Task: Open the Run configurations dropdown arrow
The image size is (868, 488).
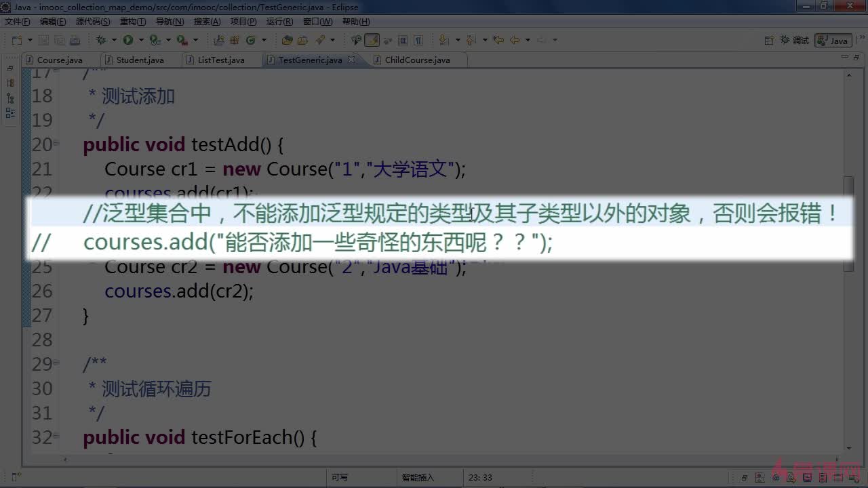Action: pyautogui.click(x=141, y=40)
